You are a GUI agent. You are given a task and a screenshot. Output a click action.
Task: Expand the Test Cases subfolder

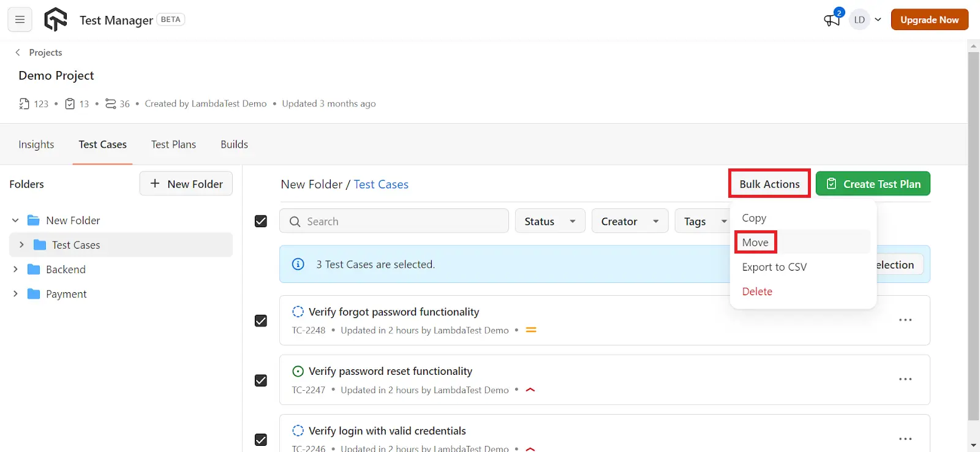pos(21,245)
